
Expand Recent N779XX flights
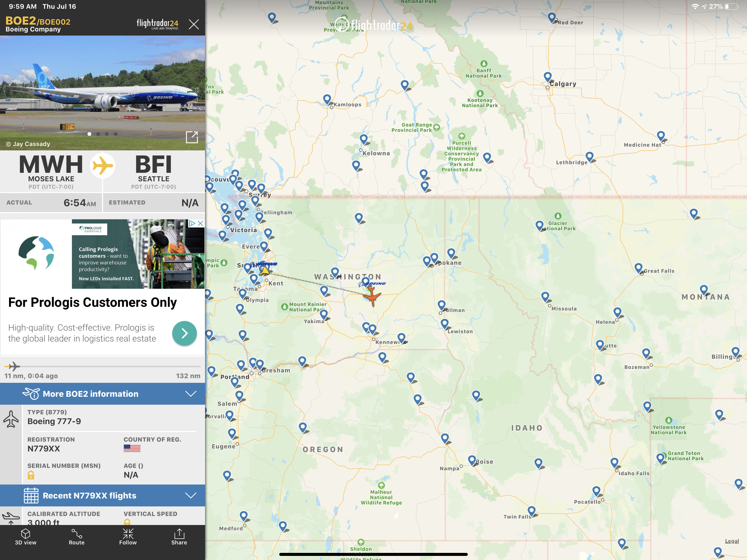(x=103, y=495)
